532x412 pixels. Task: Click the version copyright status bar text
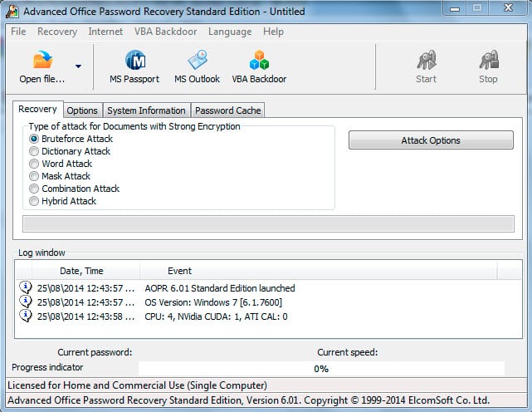[x=249, y=400]
